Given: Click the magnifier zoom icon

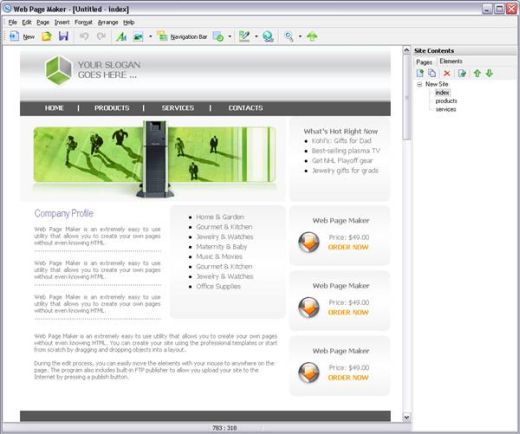Looking at the screenshot, I should pos(289,36).
